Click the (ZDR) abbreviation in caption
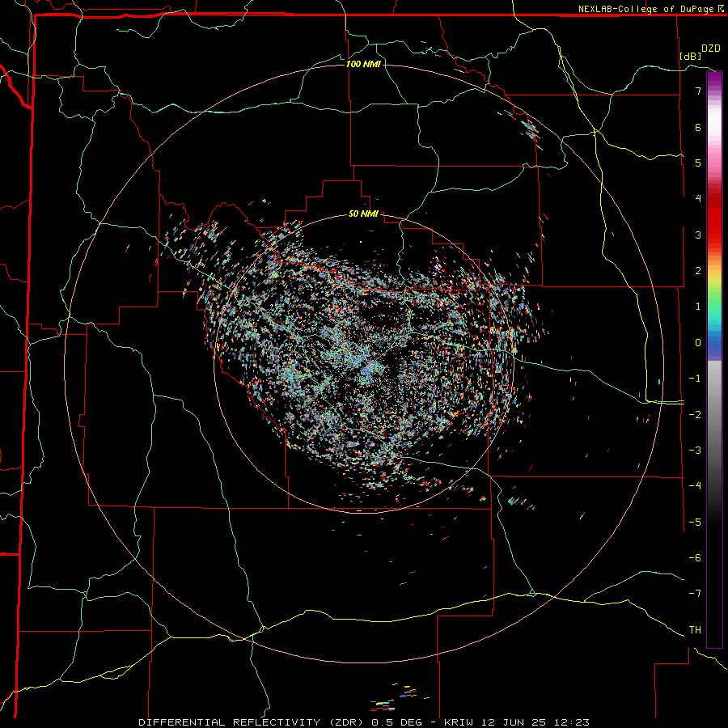This screenshot has height=728, width=728. tap(346, 722)
